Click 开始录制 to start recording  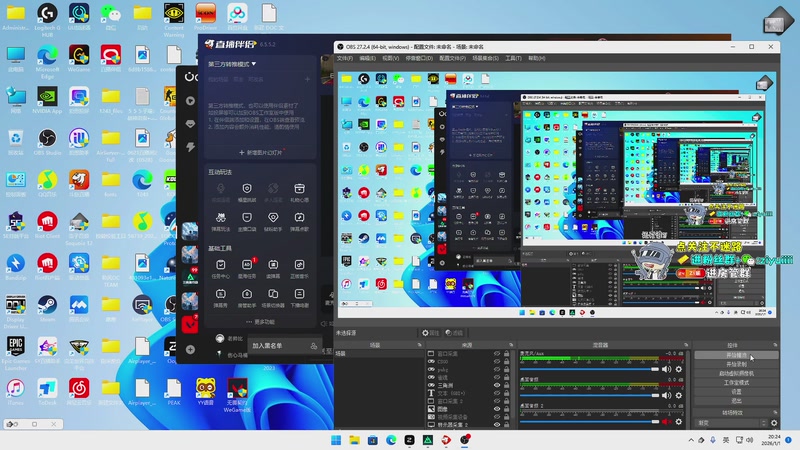736,364
